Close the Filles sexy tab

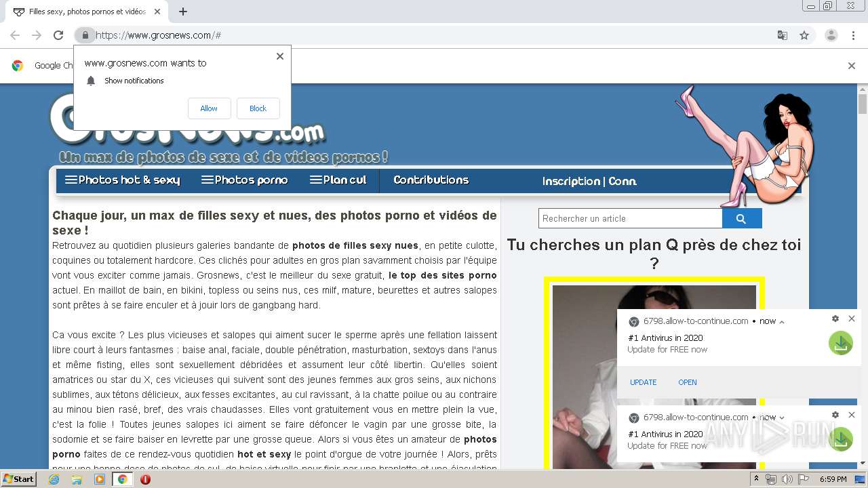pos(157,12)
